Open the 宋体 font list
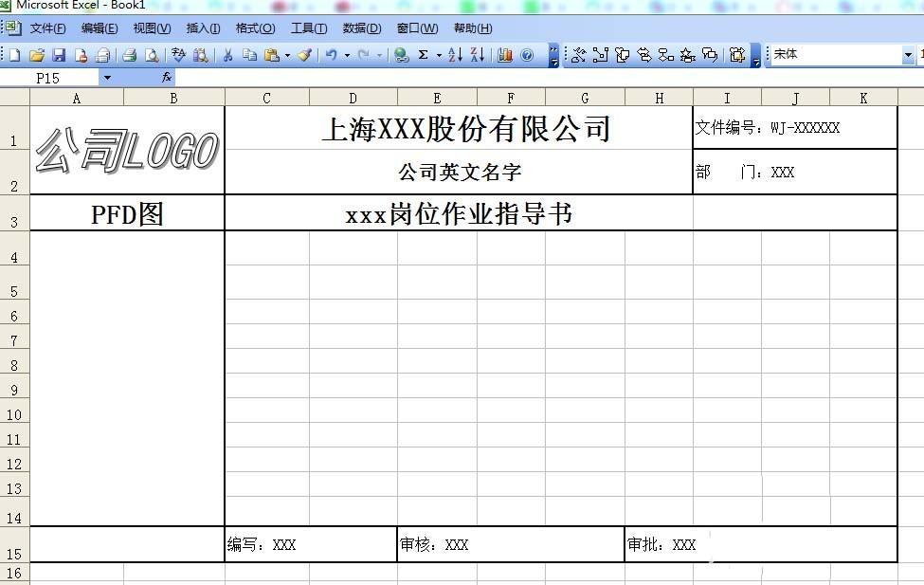924x585 pixels. pos(908,54)
